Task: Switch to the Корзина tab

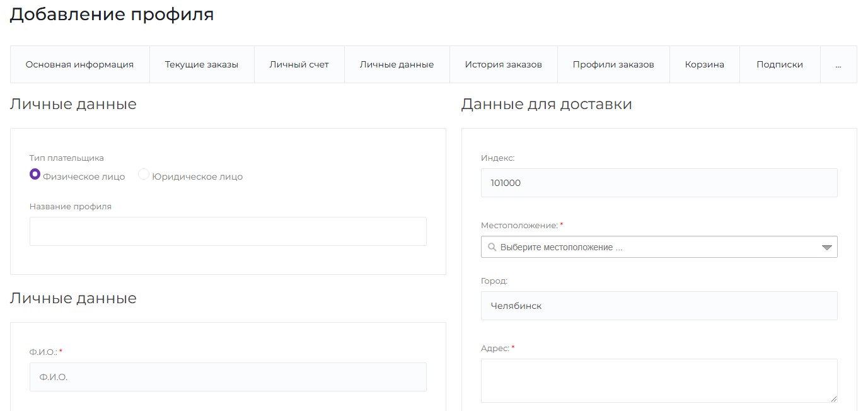Action: [704, 64]
